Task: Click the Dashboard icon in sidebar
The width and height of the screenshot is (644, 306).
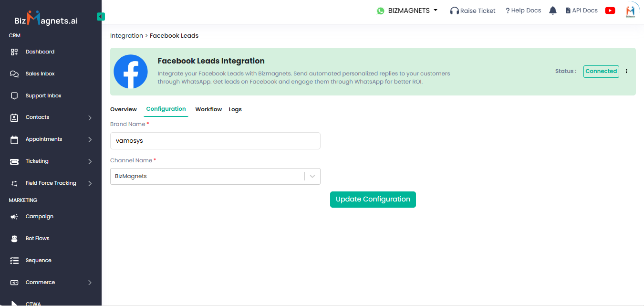Action: [x=14, y=52]
